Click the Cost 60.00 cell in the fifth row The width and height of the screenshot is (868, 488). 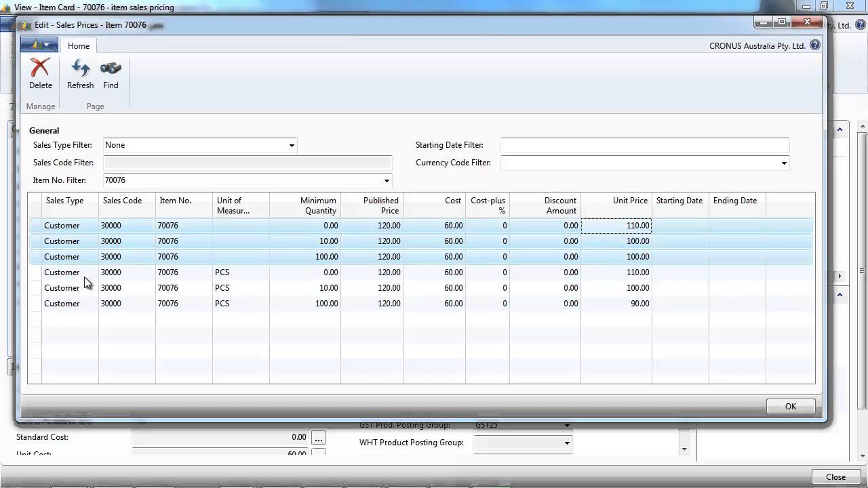(x=434, y=288)
